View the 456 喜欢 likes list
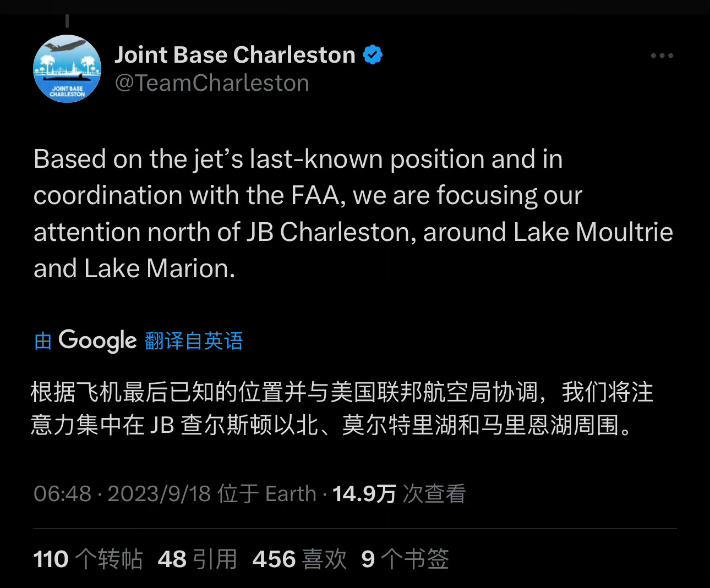Image resolution: width=710 pixels, height=588 pixels. coord(300,559)
